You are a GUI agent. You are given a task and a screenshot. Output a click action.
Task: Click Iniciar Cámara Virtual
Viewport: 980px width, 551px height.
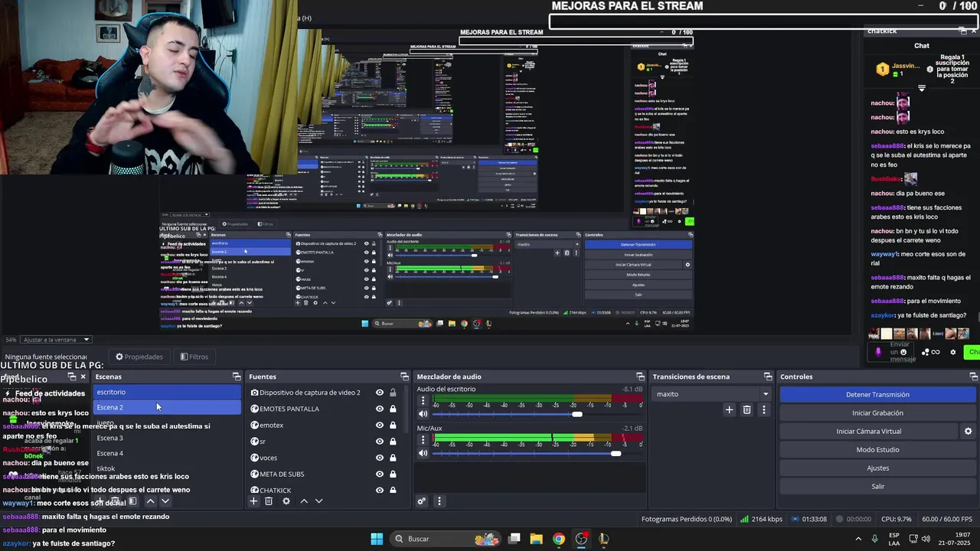click(869, 432)
